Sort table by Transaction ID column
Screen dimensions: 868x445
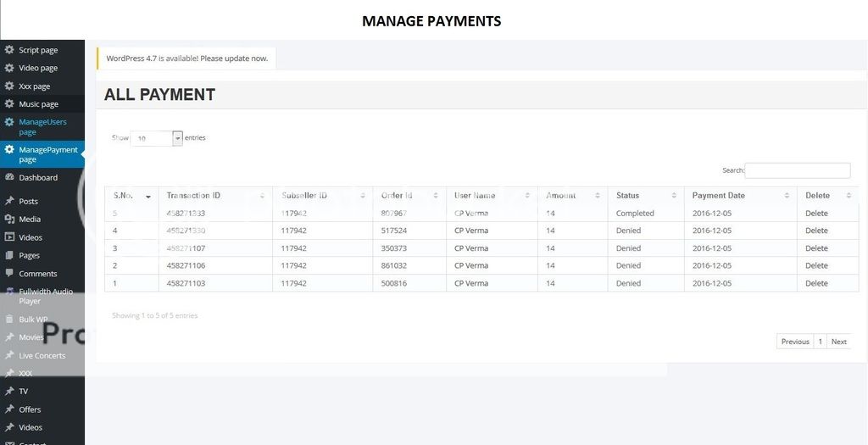click(216, 196)
